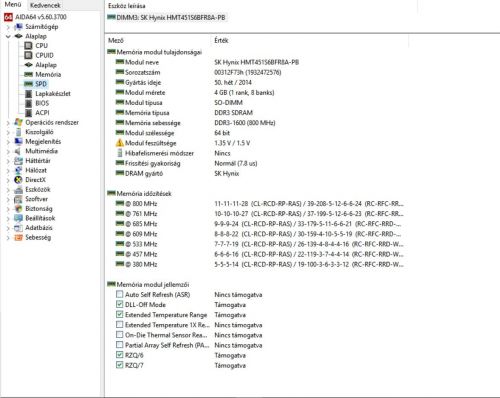Toggle the Auto Self Refresh (ASR) checkbox
500x398 pixels.
(x=119, y=294)
